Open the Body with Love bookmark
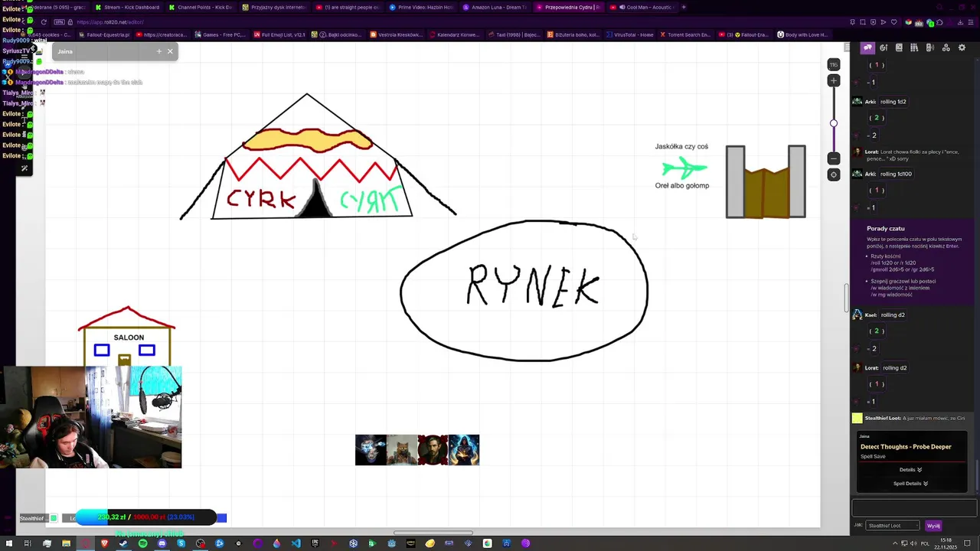The width and height of the screenshot is (980, 551). click(x=802, y=34)
